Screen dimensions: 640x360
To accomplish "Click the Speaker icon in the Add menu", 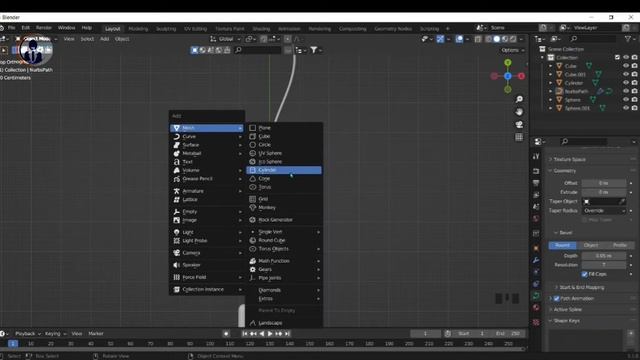I will click(176, 265).
